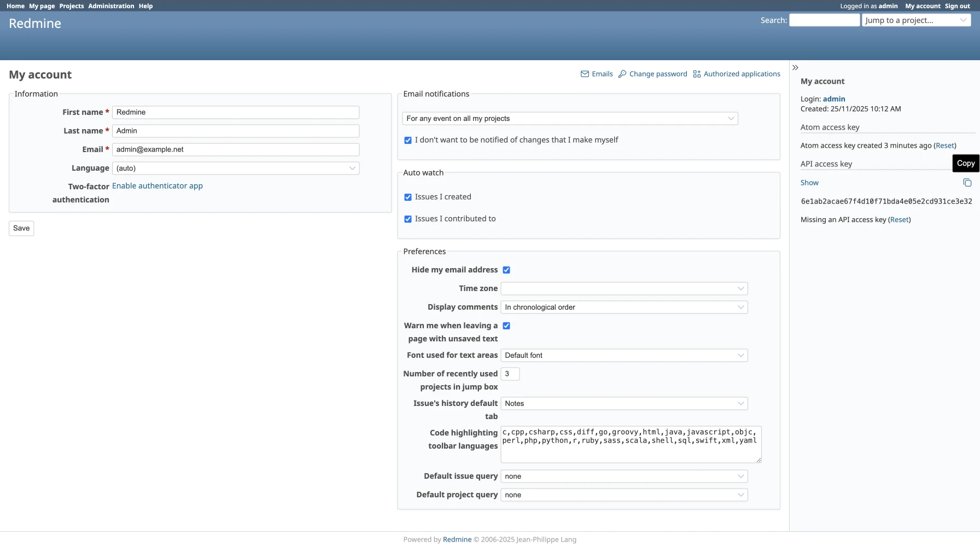The width and height of the screenshot is (980, 546).
Task: Reset the Atom access key
Action: coord(944,146)
